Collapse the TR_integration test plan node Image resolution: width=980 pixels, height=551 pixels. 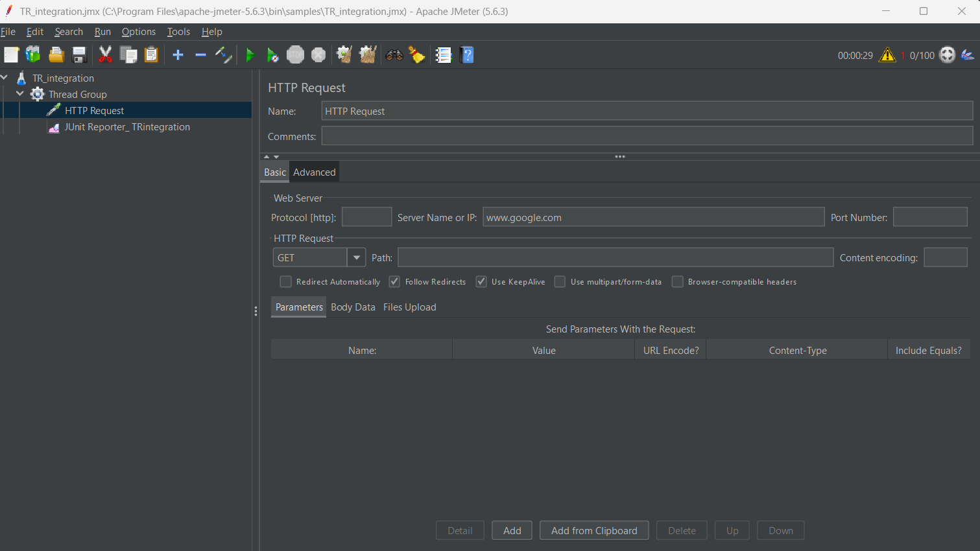[5, 78]
